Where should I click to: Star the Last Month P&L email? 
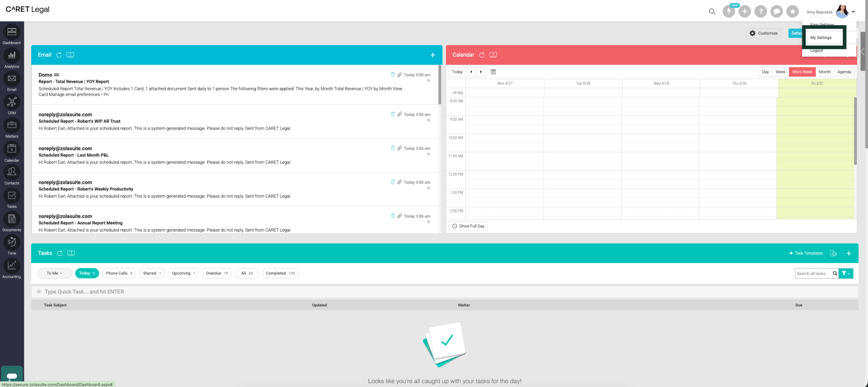point(429,154)
